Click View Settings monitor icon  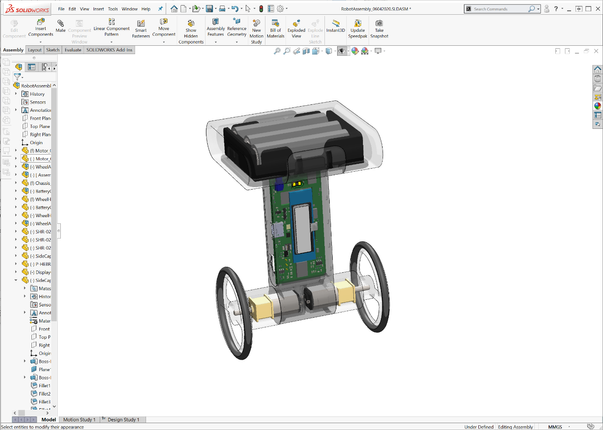(378, 51)
